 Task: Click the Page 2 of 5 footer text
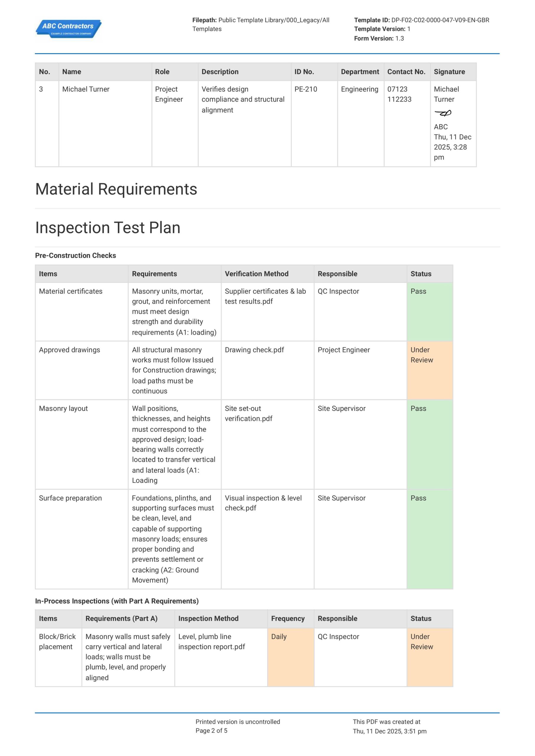[211, 731]
